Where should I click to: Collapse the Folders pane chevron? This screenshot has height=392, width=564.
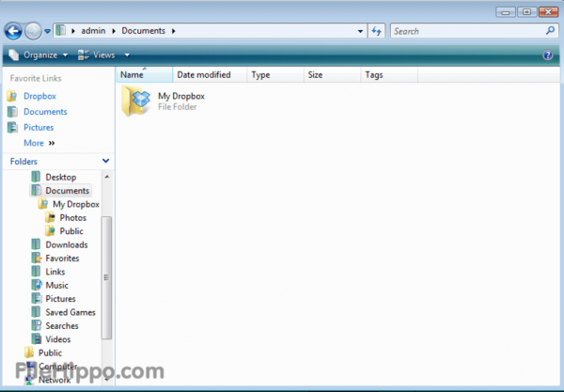pos(105,161)
